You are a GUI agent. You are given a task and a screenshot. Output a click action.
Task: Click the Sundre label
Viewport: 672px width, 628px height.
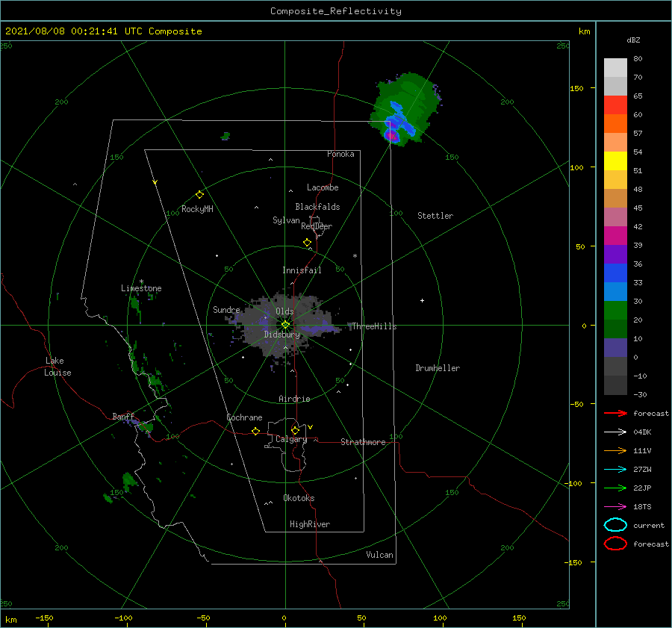pos(227,309)
